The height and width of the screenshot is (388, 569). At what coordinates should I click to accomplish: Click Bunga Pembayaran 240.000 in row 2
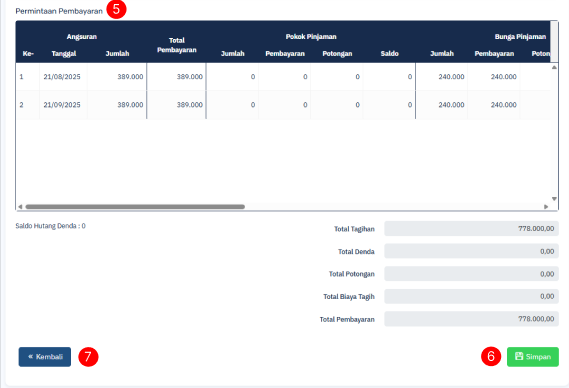tap(504, 105)
